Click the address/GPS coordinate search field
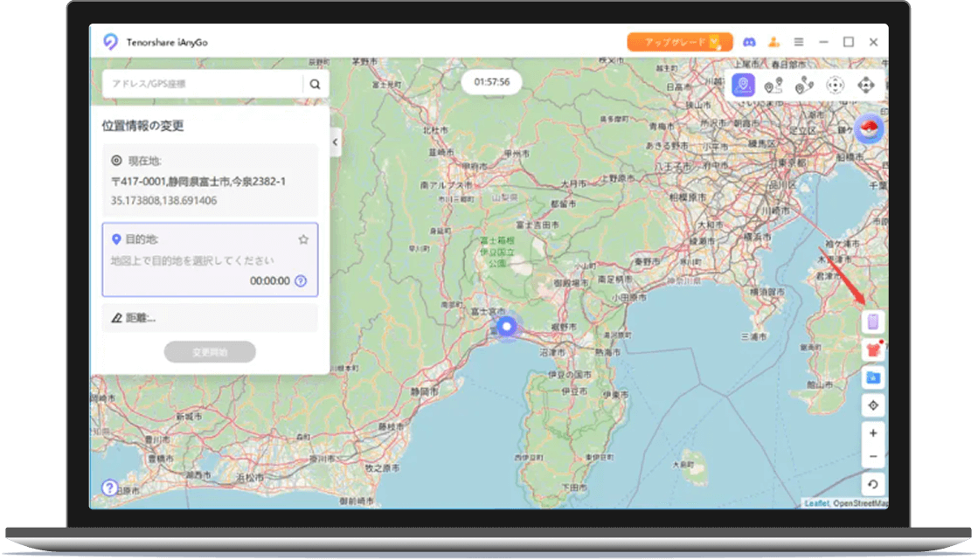Viewport: 978px width, 560px height. (x=202, y=84)
